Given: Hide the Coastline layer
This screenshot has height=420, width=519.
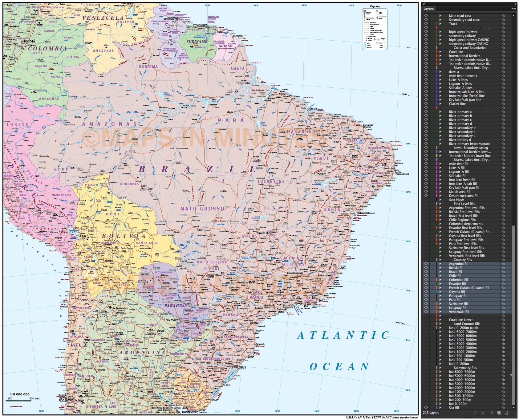Looking at the screenshot, I should click(x=426, y=52).
